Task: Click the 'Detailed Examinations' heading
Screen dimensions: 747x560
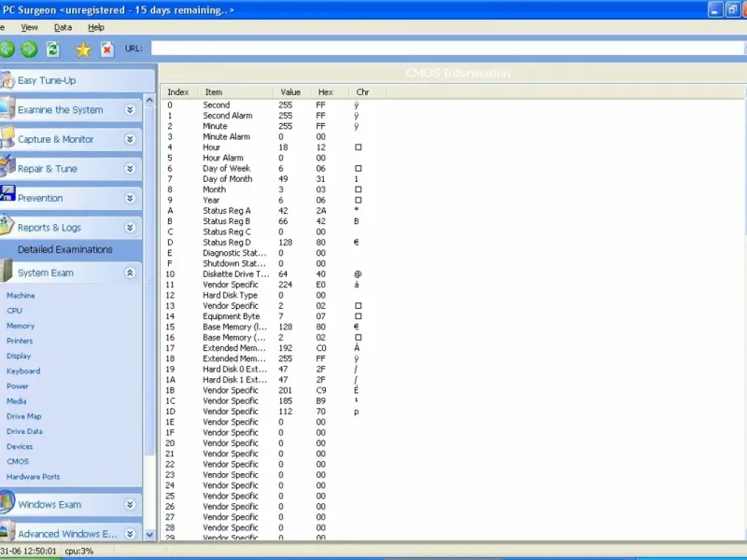Action: point(65,249)
